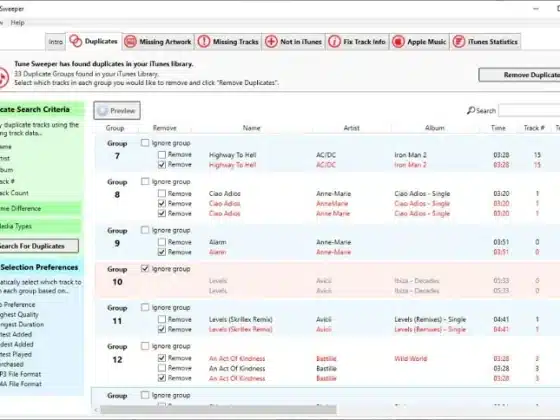Select the Longest Duration preference

click(22, 324)
